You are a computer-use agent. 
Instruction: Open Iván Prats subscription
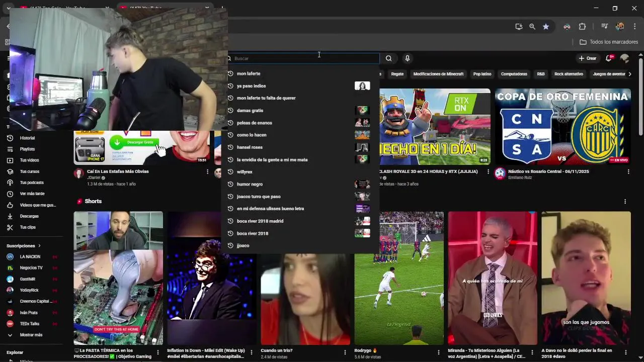pos(29,313)
